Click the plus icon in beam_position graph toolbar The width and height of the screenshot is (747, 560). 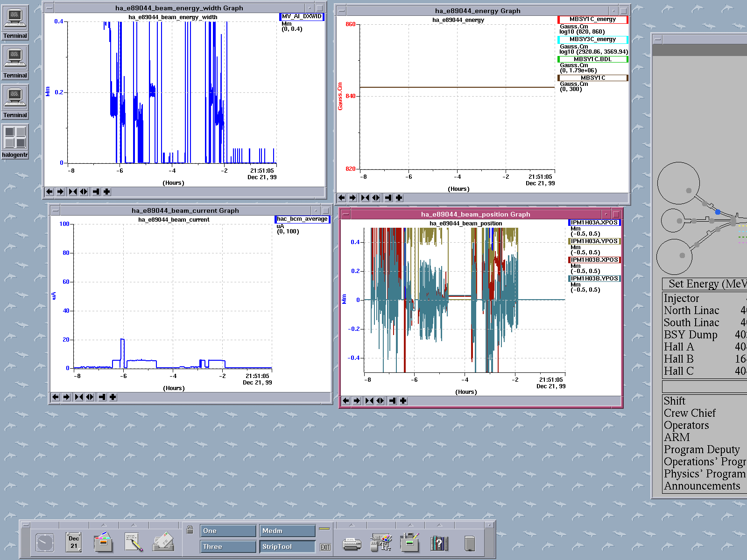pyautogui.click(x=403, y=401)
